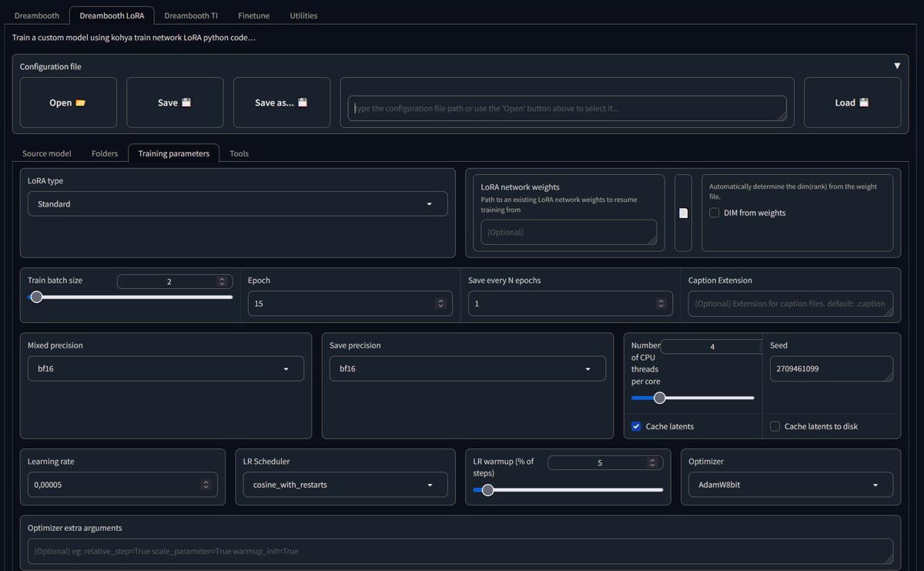Screen dimensions: 924x571
Task: Expand the Mixed precision dropdown
Action: click(166, 369)
